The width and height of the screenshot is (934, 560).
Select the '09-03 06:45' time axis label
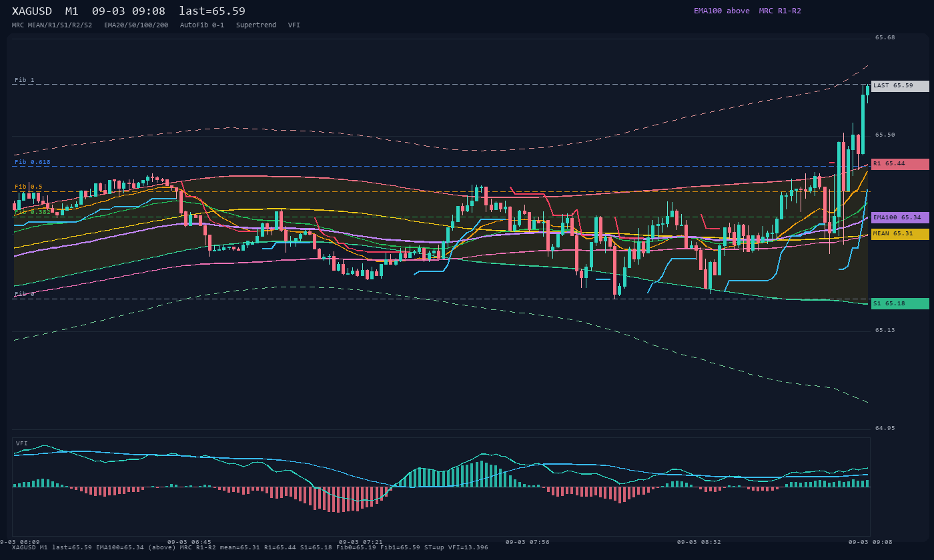click(189, 542)
